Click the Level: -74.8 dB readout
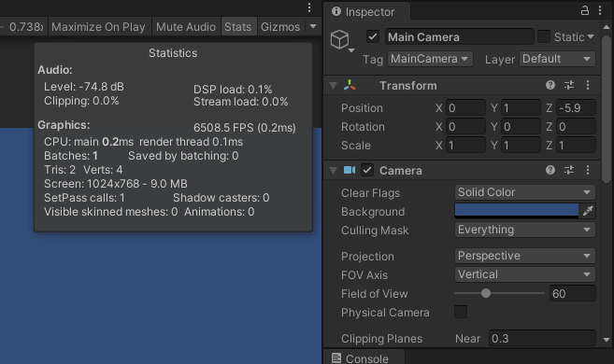This screenshot has width=614, height=364. 84,87
